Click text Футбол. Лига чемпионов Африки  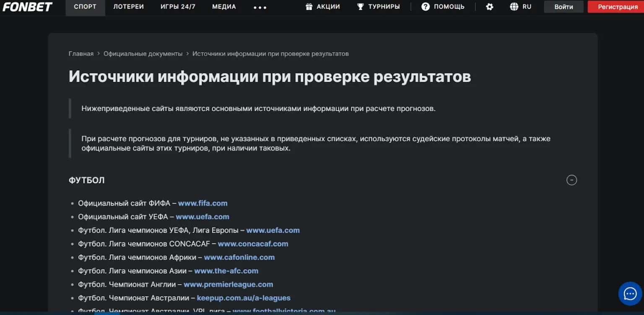[x=137, y=257]
